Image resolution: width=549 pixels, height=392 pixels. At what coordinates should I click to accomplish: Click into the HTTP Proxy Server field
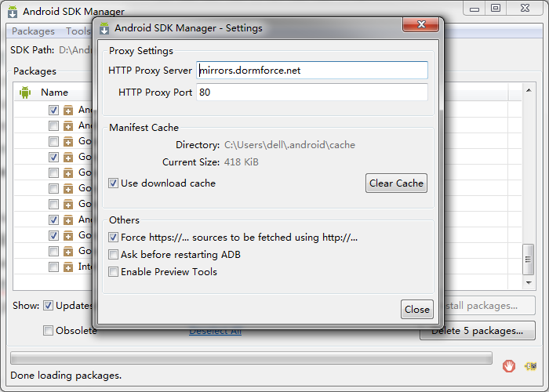tap(312, 71)
